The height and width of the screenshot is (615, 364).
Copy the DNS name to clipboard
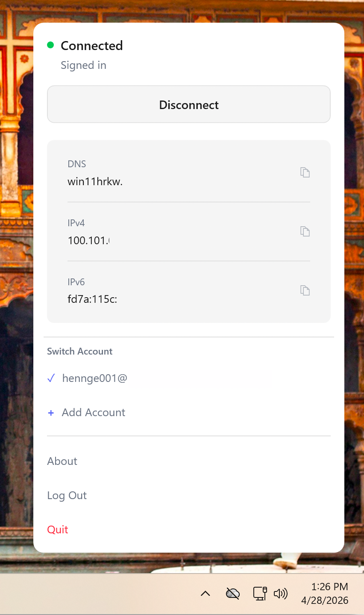click(x=305, y=172)
